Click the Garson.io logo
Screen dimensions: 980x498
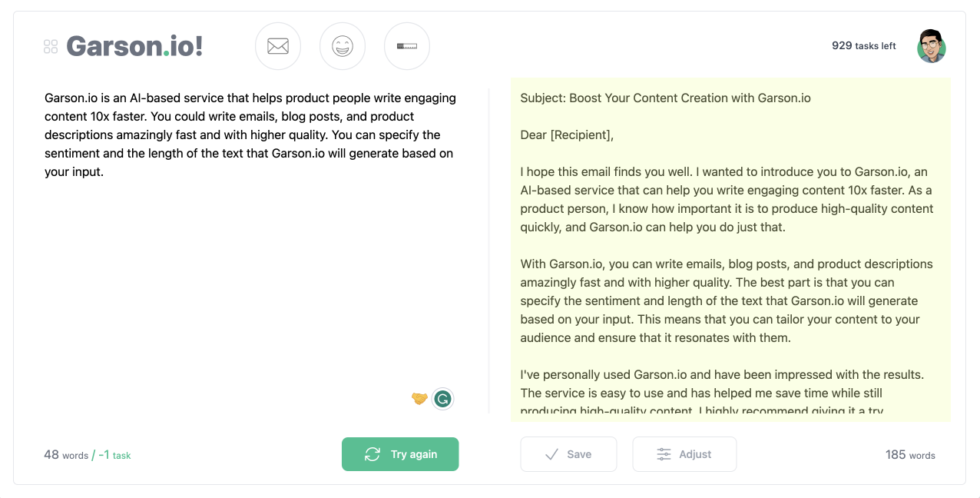click(x=135, y=46)
